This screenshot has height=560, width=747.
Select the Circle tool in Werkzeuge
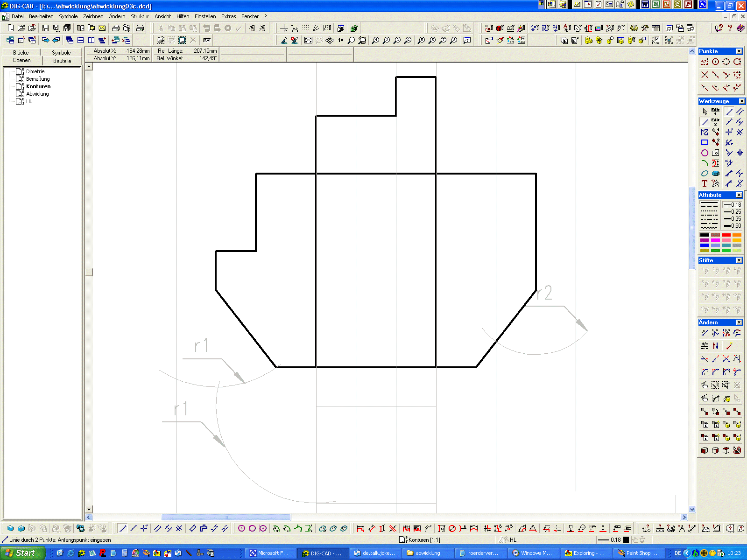[705, 153]
